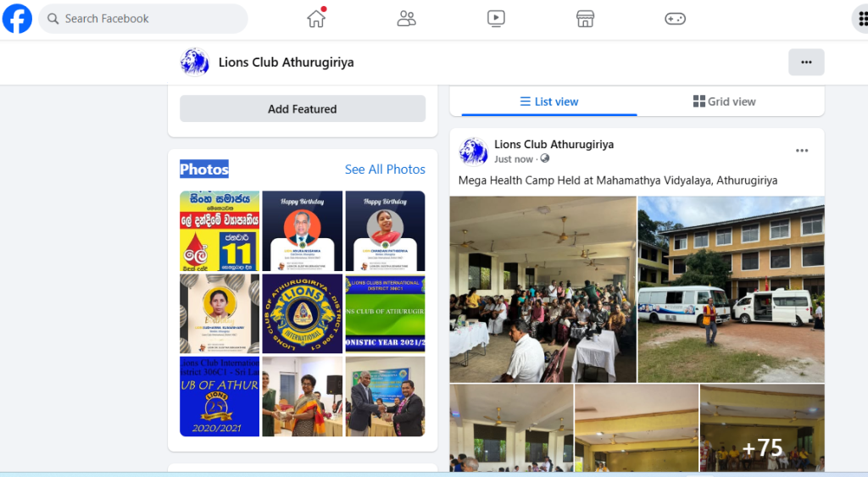Go to the Home feed icon

pos(317,19)
